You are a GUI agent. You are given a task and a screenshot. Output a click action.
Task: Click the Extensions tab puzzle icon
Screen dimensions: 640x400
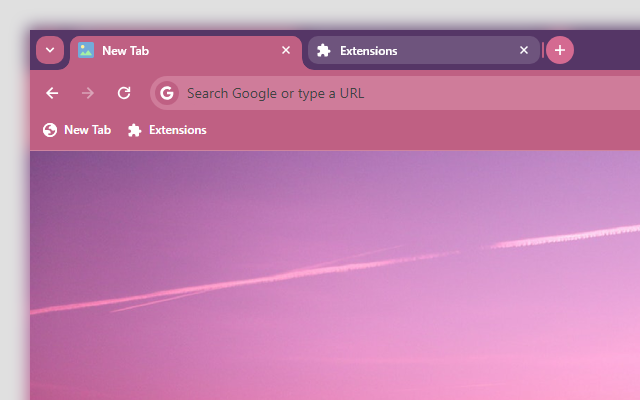click(x=323, y=51)
